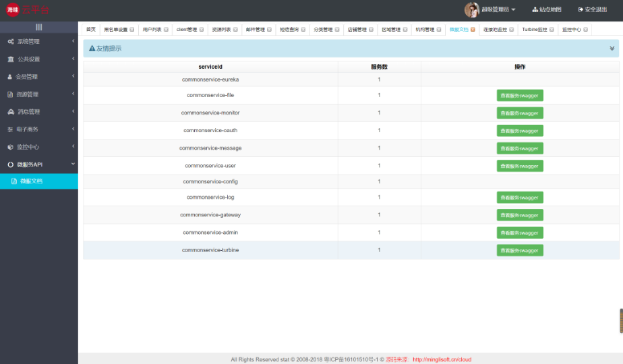Image resolution: width=623 pixels, height=364 pixels.
Task: Click the page vertical scrollbar thumb
Action: pyautogui.click(x=621, y=320)
